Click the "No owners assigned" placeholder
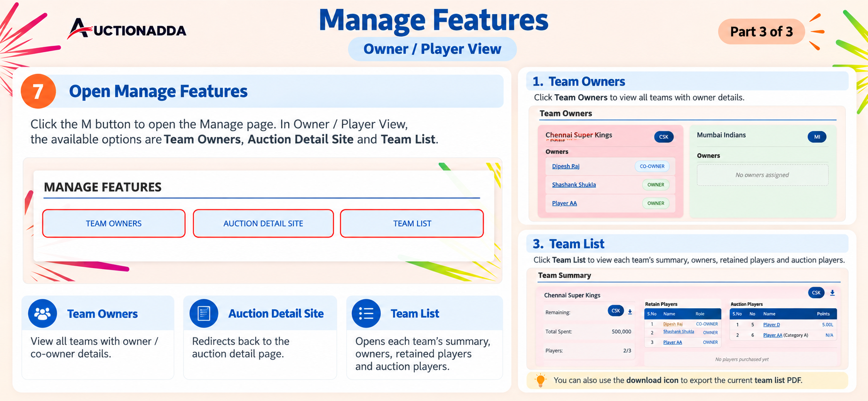The width and height of the screenshot is (868, 401). click(762, 175)
